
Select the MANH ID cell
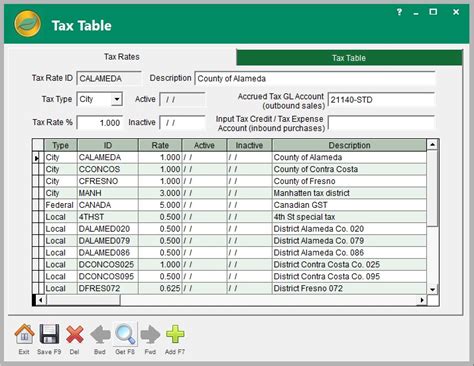point(108,193)
